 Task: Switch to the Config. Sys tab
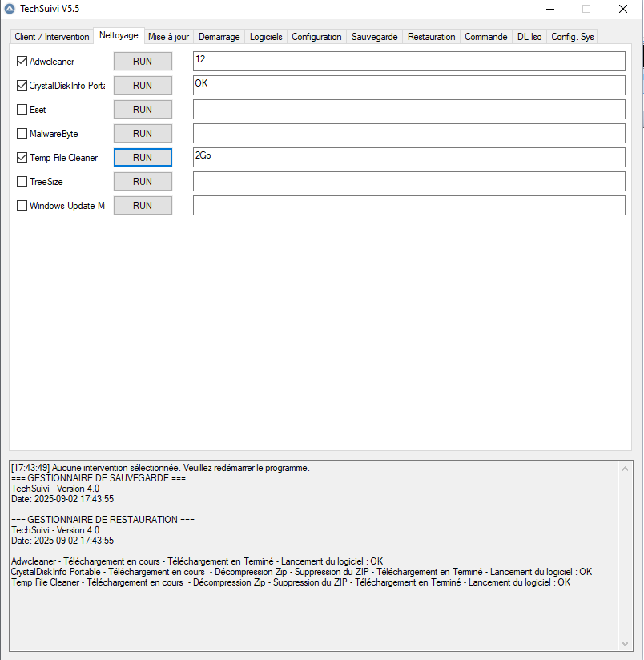572,36
